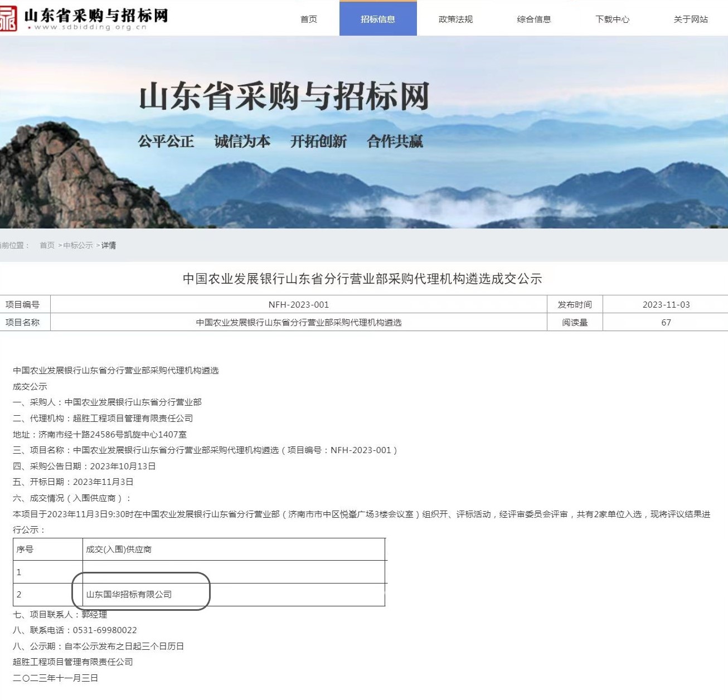Click the line 三、项目名称 with the project number
The image size is (728, 700).
[x=205, y=450]
